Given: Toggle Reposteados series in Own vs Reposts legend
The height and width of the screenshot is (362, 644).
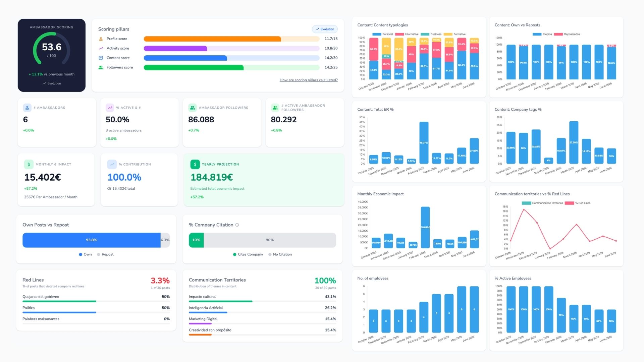Looking at the screenshot, I should coord(567,34).
